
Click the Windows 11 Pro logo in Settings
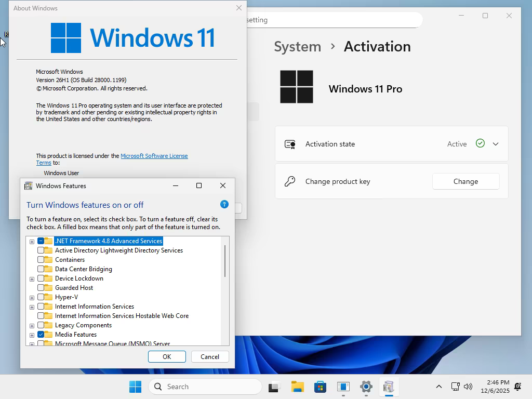(x=297, y=87)
